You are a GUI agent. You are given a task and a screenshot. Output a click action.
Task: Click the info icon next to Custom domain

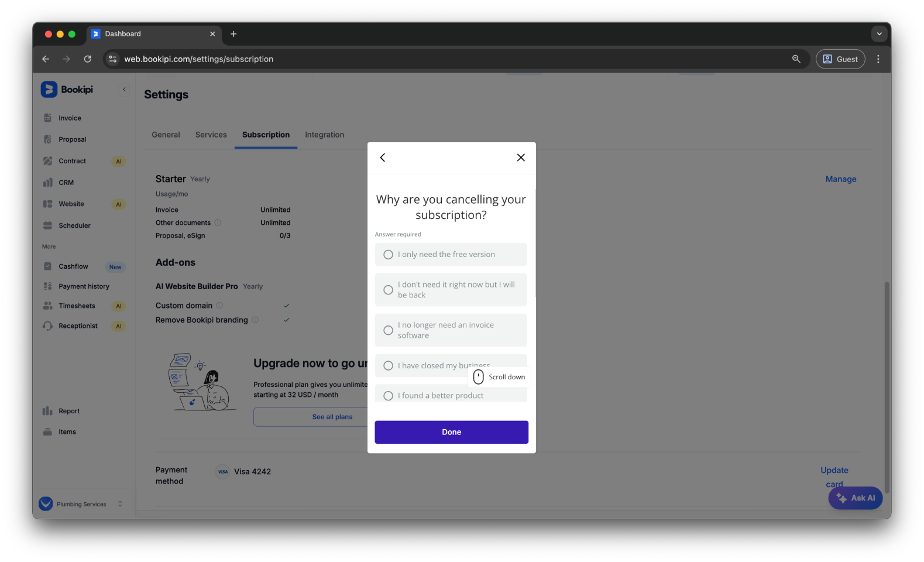tap(220, 306)
